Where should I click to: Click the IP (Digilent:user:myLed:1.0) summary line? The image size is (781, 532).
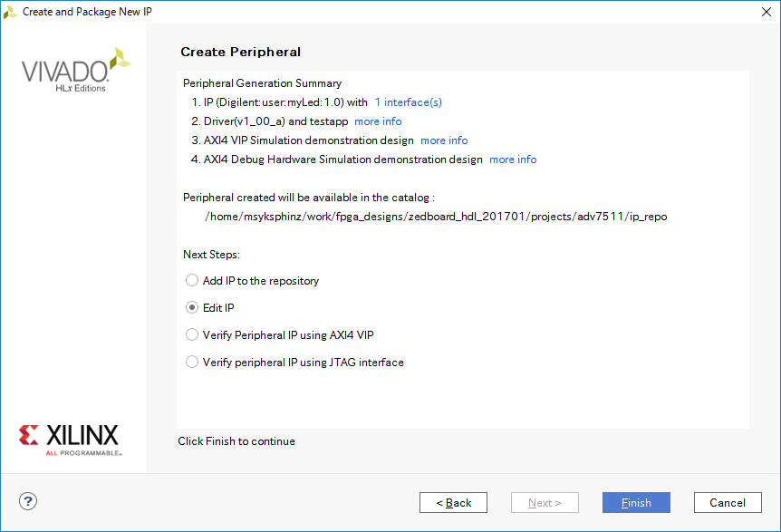point(280,102)
